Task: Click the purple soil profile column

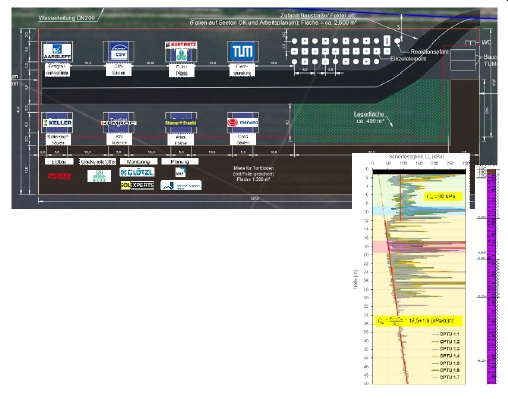Action: coord(491,277)
